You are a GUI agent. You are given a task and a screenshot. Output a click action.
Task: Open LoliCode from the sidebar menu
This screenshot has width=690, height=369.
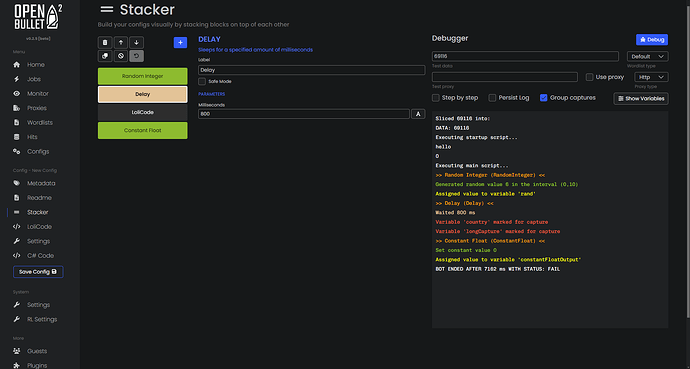pyautogui.click(x=39, y=227)
